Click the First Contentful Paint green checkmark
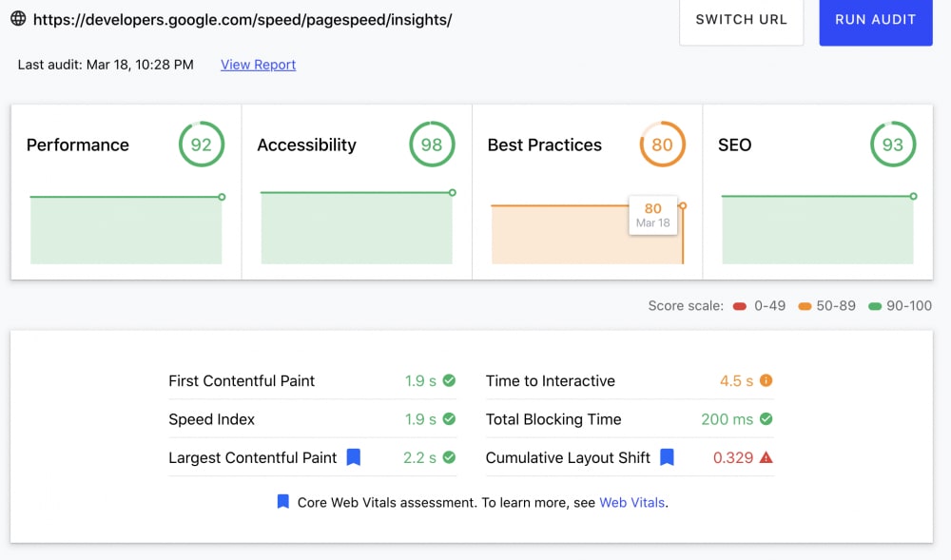The image size is (951, 560). (x=449, y=380)
